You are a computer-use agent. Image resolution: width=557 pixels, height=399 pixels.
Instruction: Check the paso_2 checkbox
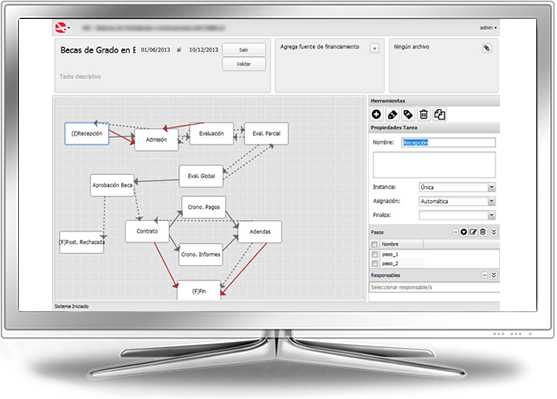pos(374,264)
